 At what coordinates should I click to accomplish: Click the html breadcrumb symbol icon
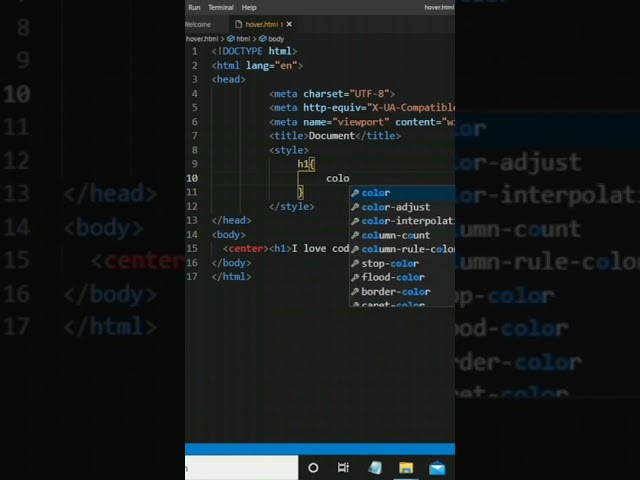click(231, 39)
